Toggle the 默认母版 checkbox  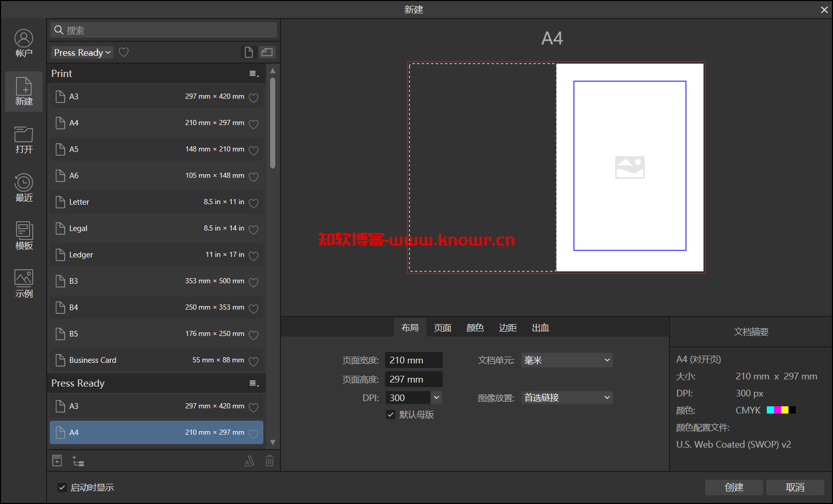click(x=391, y=415)
